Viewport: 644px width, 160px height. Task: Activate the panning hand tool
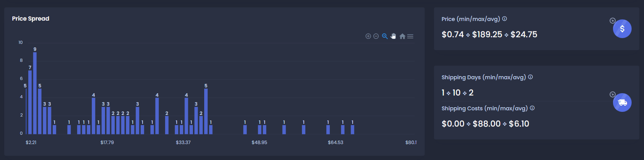(x=393, y=36)
